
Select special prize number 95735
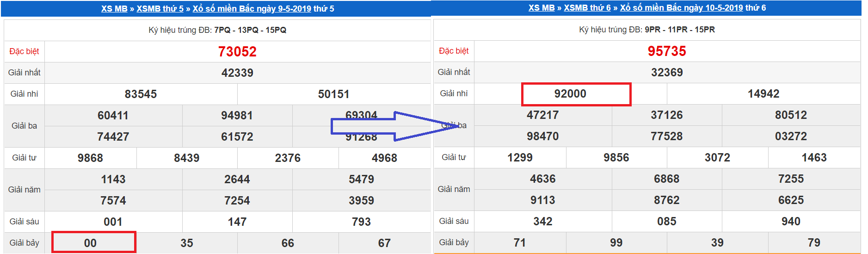tap(666, 51)
